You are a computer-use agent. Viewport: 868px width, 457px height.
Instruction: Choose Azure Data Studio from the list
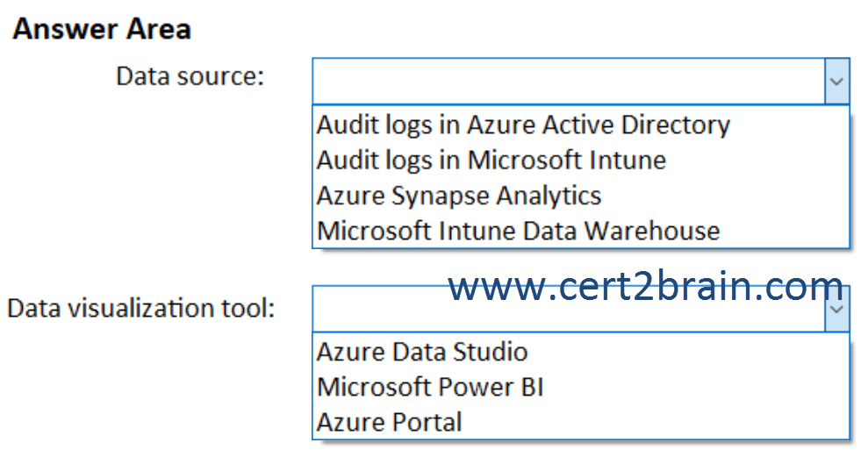422,352
